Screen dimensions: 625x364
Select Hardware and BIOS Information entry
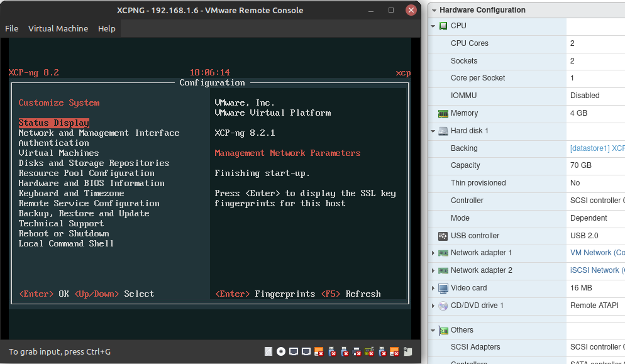tap(91, 184)
